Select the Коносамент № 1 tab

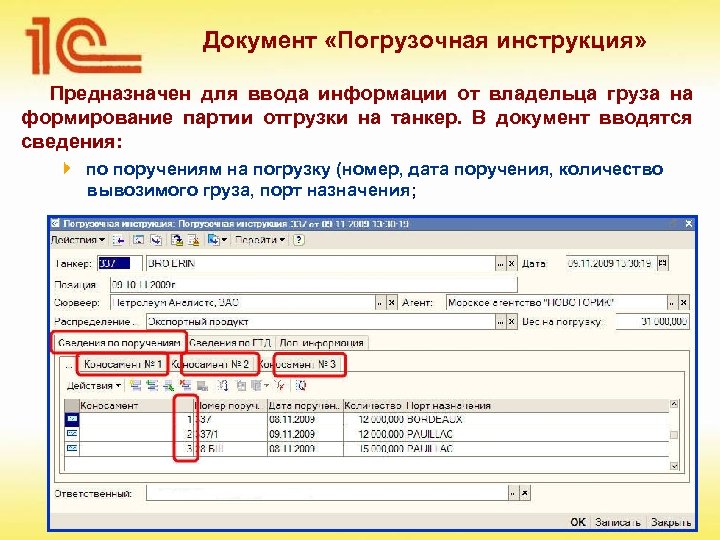click(123, 364)
